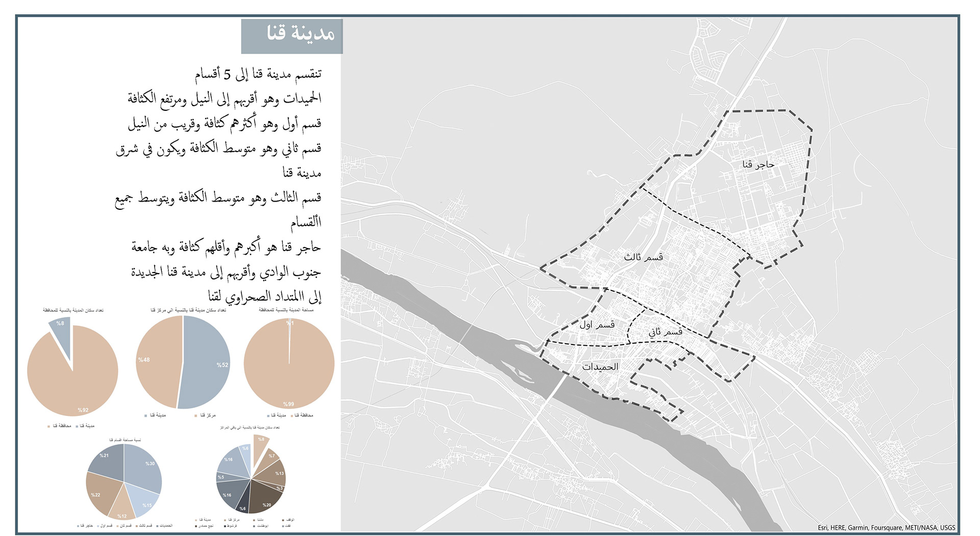The height and width of the screenshot is (536, 980).
Task: Click the Esri map attribution text
Action: tap(886, 527)
